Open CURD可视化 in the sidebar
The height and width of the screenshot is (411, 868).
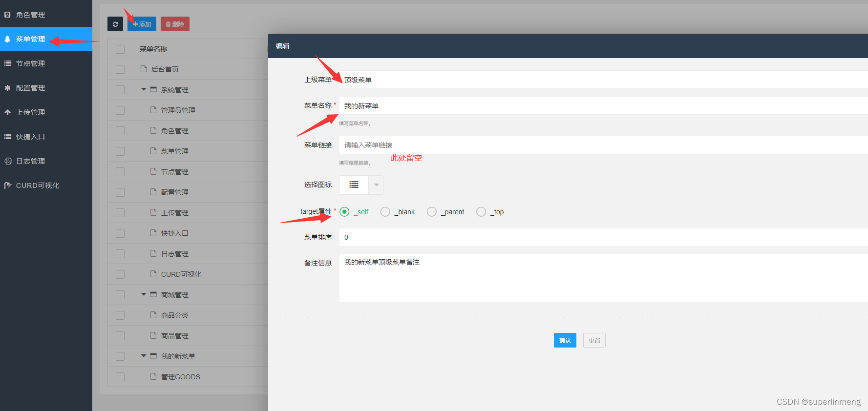point(46,185)
